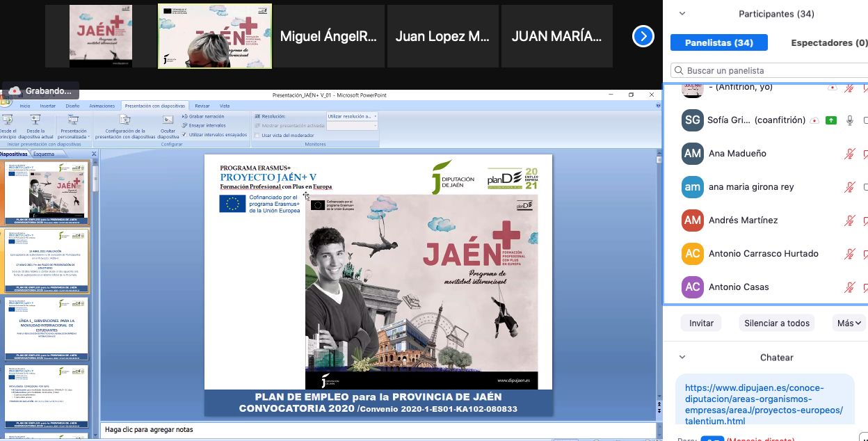Click Sofía Gri's microphone icon
The image size is (868, 441).
pos(849,120)
